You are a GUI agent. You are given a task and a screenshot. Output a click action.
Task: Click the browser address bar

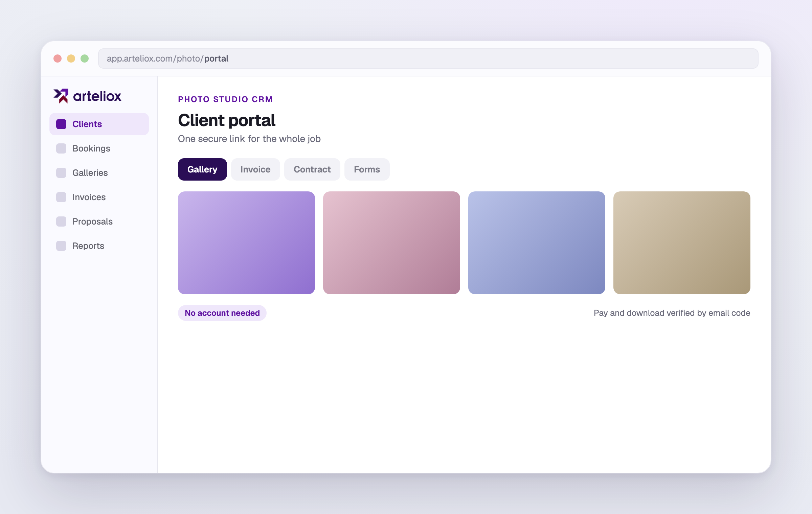coord(428,59)
